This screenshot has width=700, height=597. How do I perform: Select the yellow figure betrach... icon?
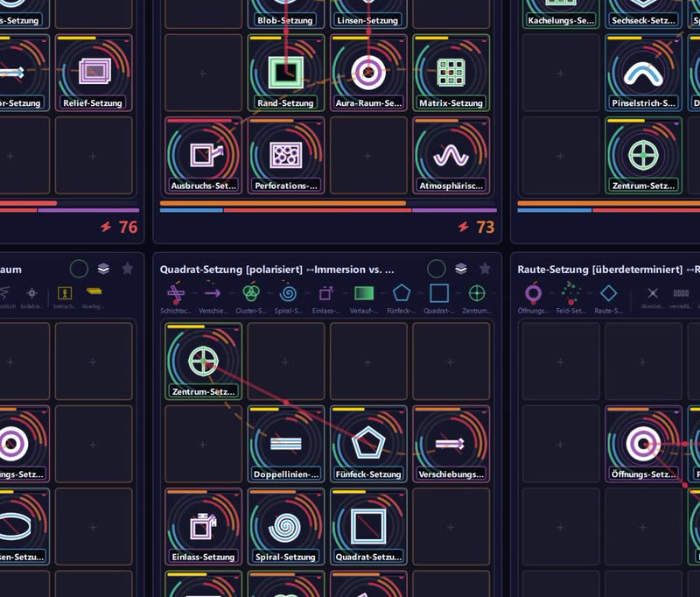click(x=65, y=293)
